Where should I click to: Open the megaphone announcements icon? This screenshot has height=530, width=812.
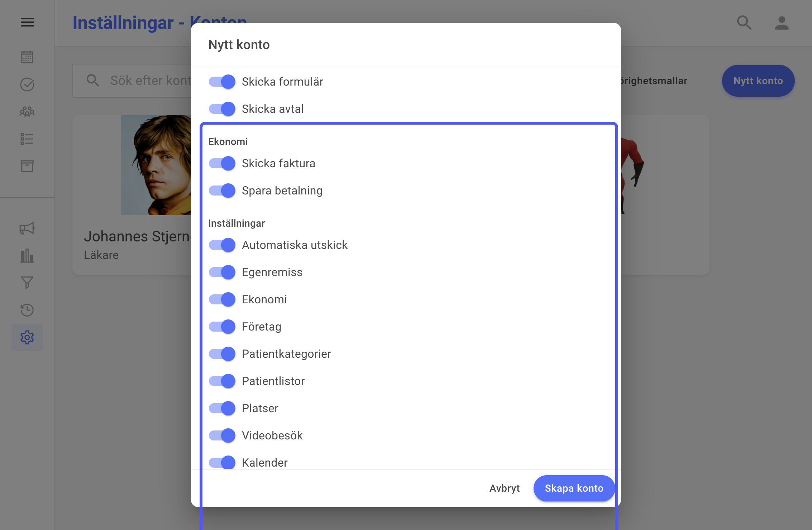point(27,228)
